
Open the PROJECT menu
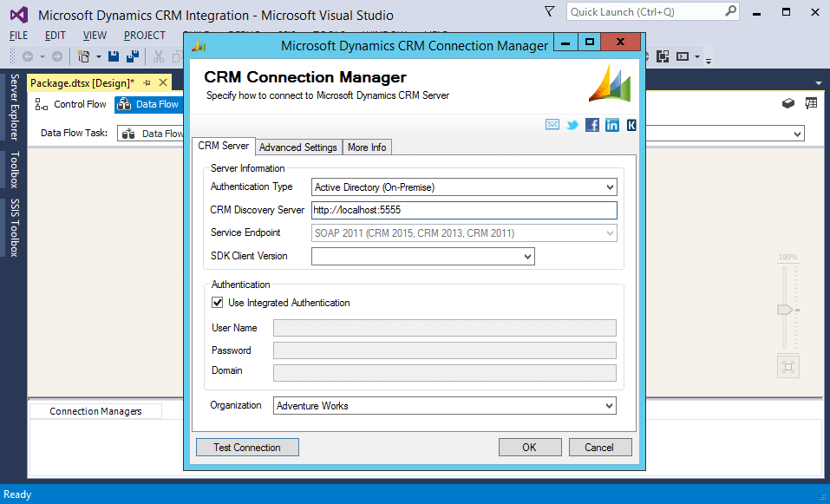click(x=145, y=35)
